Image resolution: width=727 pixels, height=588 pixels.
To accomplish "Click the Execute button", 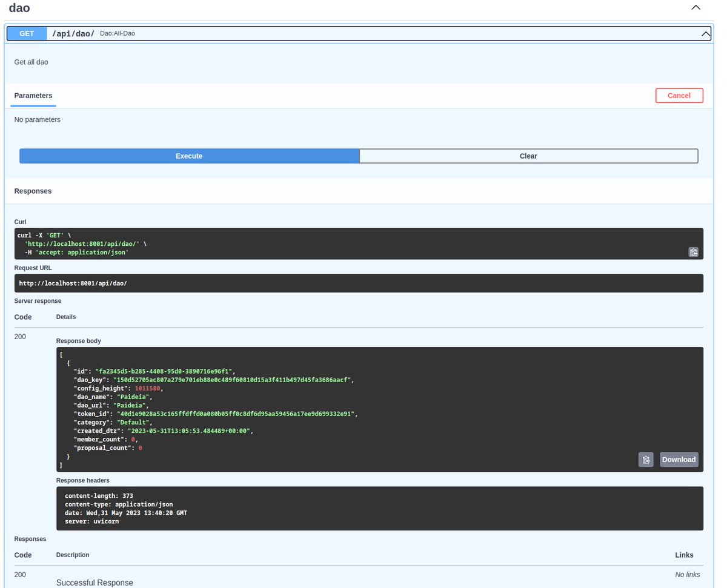I will [x=189, y=156].
